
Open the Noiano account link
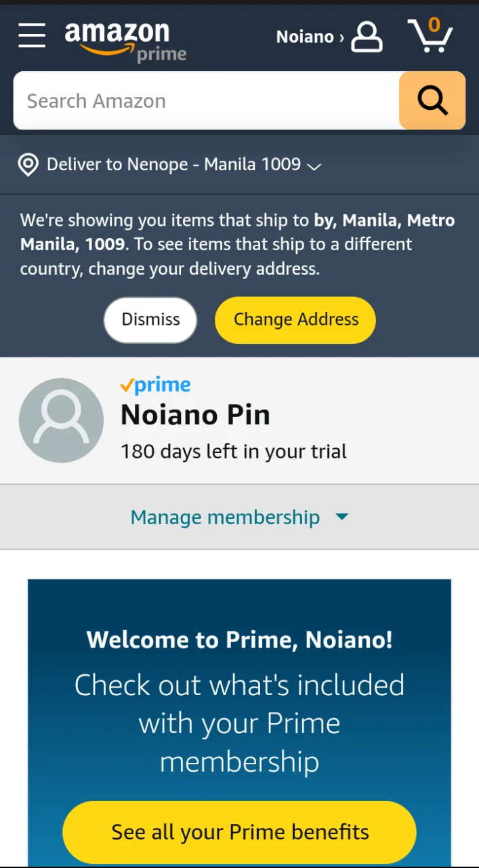(x=310, y=37)
